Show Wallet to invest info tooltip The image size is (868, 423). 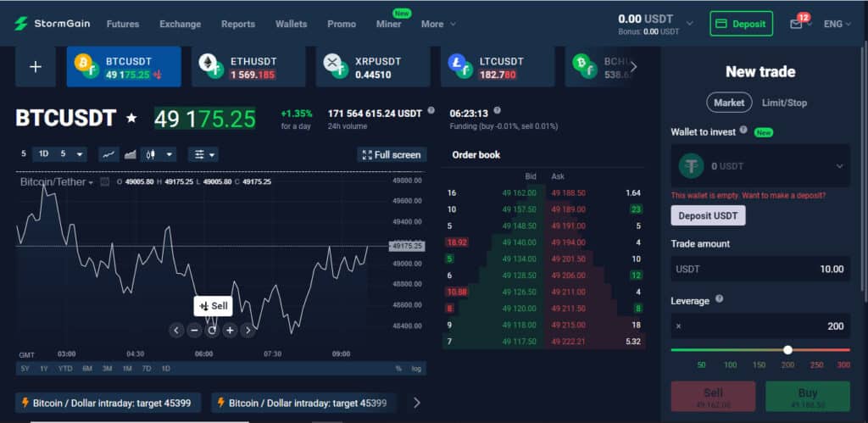743,130
